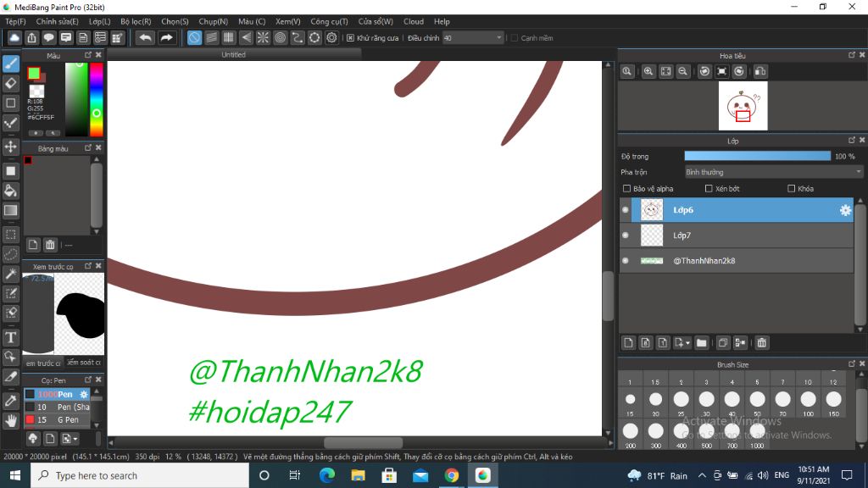Click the Type here to search box
The height and width of the screenshot is (488, 868).
[x=140, y=475]
